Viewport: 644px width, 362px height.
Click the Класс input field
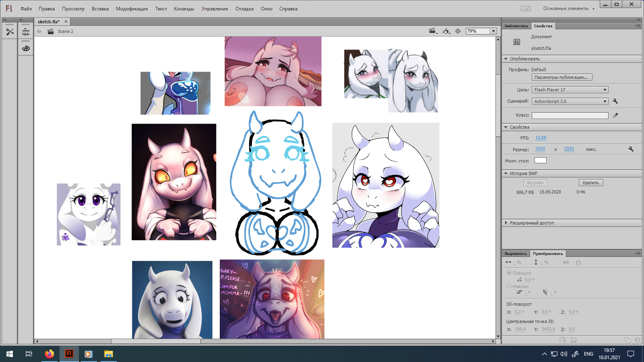(x=570, y=115)
